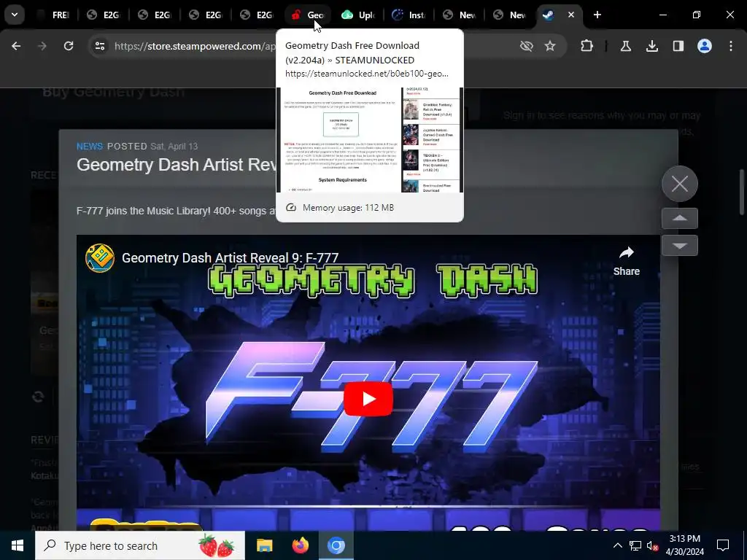Play the F-777 YouTube video
747x560 pixels.
coord(368,399)
